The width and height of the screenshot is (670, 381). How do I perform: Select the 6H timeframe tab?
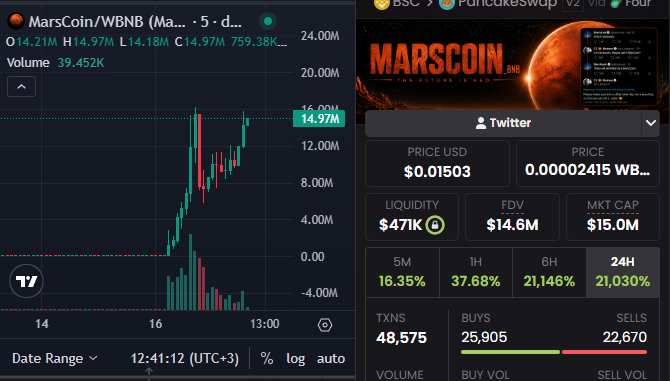tap(549, 273)
